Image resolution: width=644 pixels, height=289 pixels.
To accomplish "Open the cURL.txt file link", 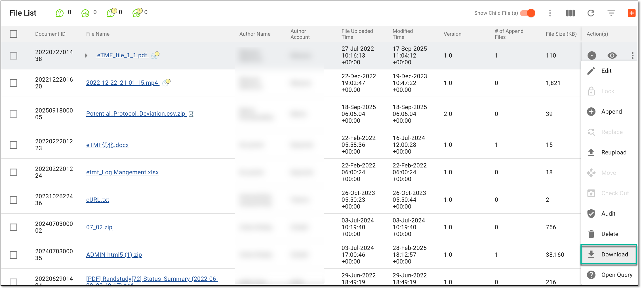I will pyautogui.click(x=98, y=200).
